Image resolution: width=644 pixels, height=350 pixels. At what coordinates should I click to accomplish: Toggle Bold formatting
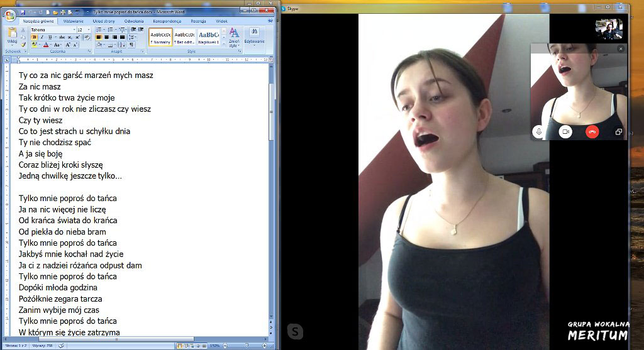34,37
